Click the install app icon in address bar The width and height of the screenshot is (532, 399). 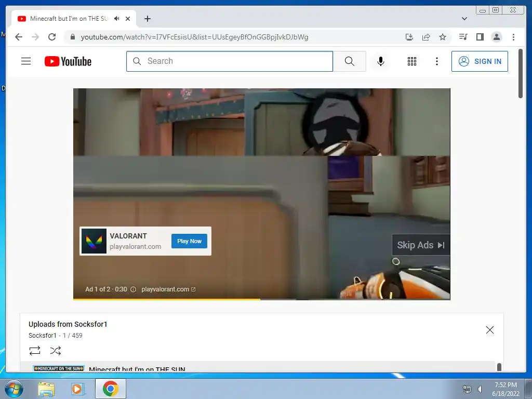click(x=409, y=37)
